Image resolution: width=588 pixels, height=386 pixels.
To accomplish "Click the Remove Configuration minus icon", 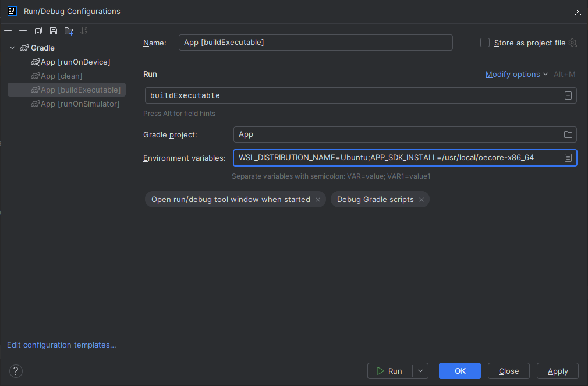I will (23, 30).
